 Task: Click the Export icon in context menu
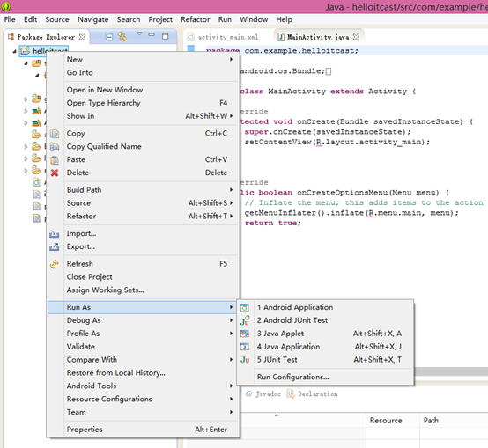tap(54, 246)
